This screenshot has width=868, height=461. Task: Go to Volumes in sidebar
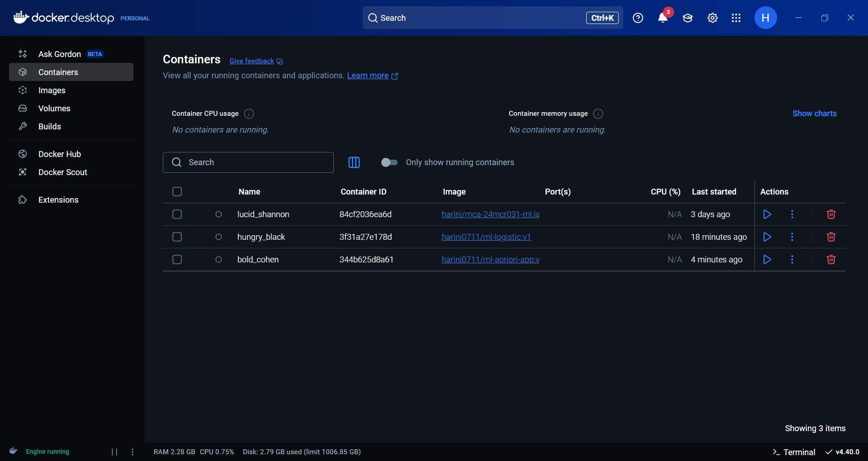coord(71,109)
